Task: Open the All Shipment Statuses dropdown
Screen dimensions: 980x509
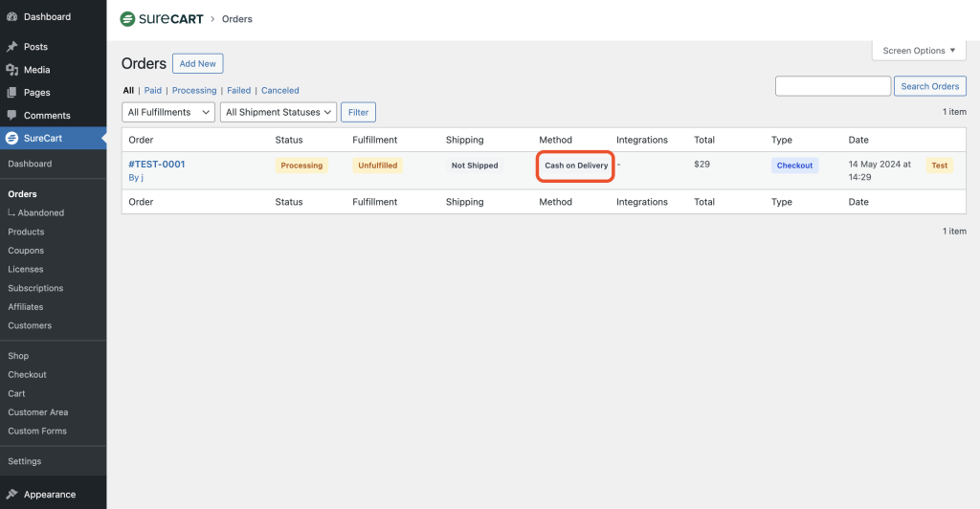Action: pos(278,112)
